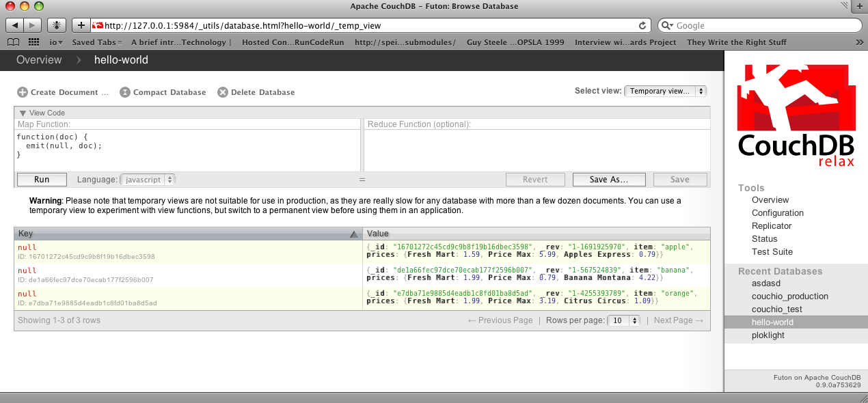868x403 pixels.
Task: Select couchio_production from Recent Databases
Action: point(789,296)
